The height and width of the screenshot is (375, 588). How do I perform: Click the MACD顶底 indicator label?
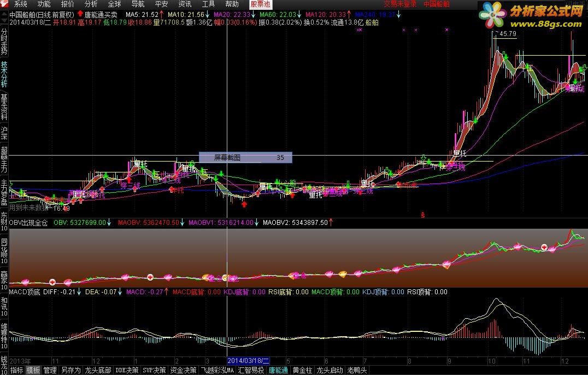click(25, 292)
